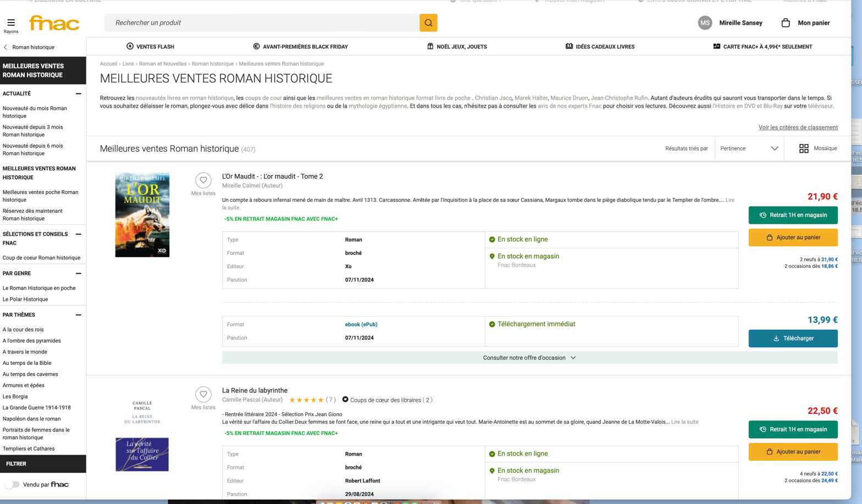Select the Templiers et Cathares theme
Image resolution: width=862 pixels, height=504 pixels.
pos(29,449)
